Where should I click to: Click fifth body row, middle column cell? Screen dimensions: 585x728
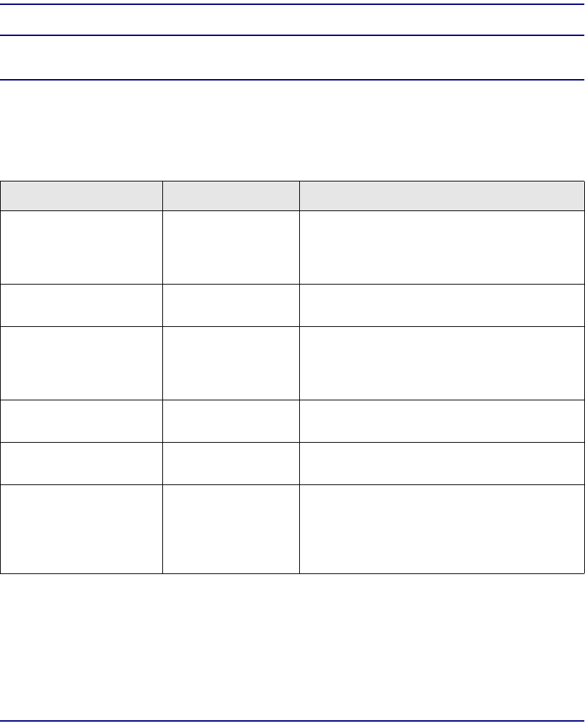pos(231,464)
